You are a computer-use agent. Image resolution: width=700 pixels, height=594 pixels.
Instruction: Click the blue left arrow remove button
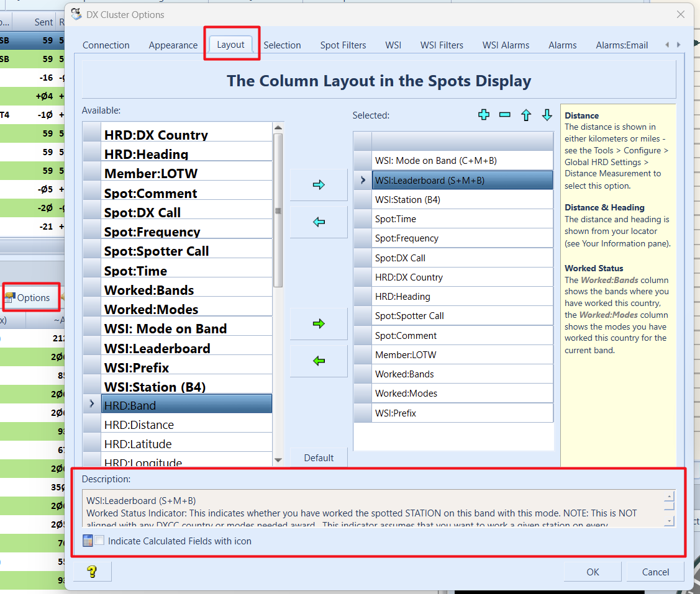click(x=319, y=222)
